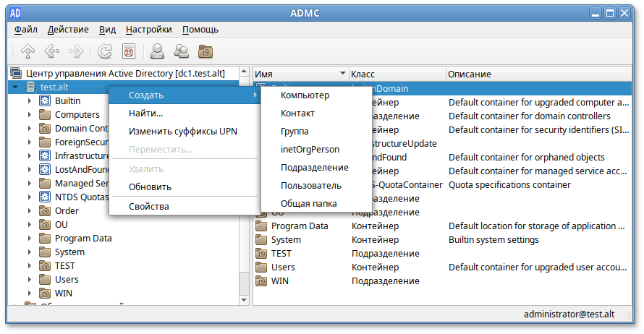Click the Users folder icon in right list
This screenshot has width=644, height=334.
tap(261, 267)
